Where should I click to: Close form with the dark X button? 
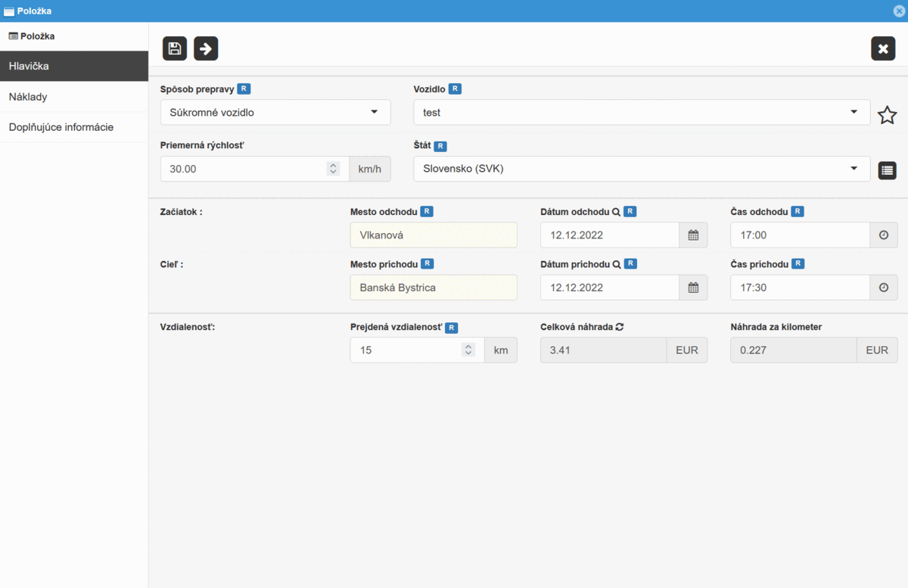(882, 48)
